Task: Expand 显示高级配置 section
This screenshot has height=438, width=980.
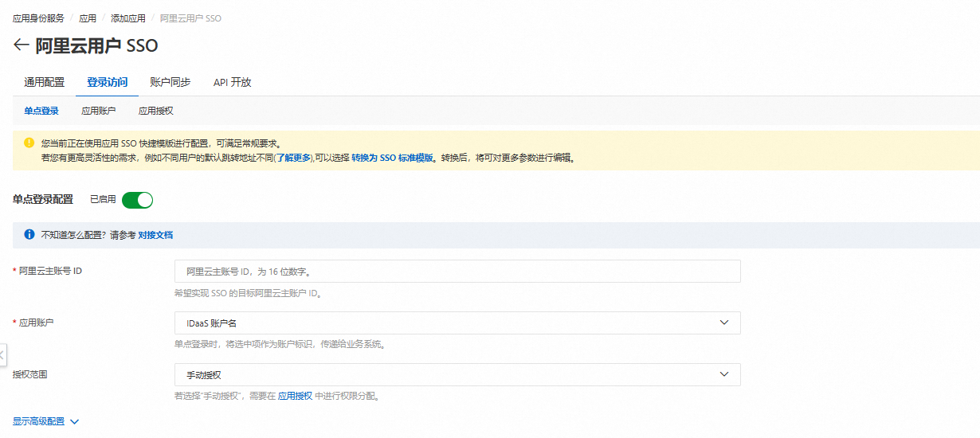Action: coord(46,421)
